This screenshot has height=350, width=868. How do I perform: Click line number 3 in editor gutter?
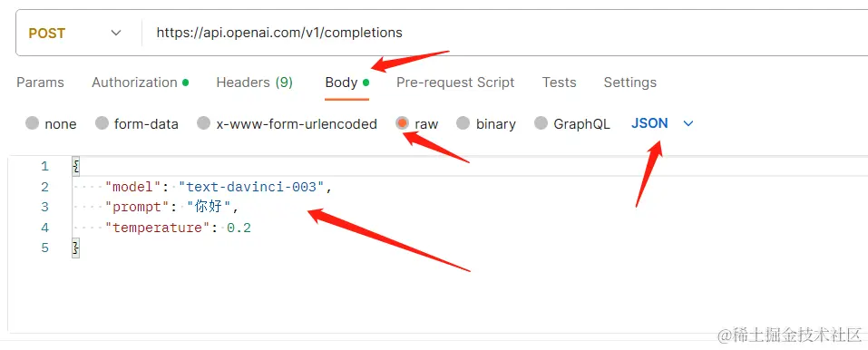(44, 207)
